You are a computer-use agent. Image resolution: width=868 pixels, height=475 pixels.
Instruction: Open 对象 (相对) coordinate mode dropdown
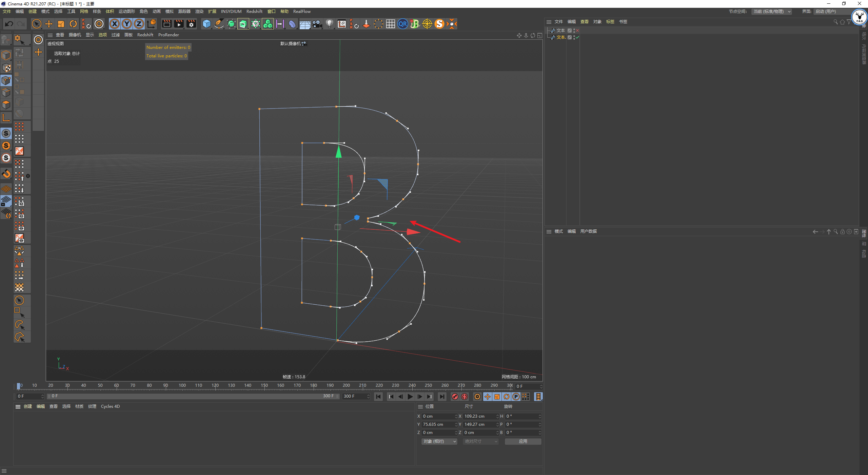(x=439, y=441)
